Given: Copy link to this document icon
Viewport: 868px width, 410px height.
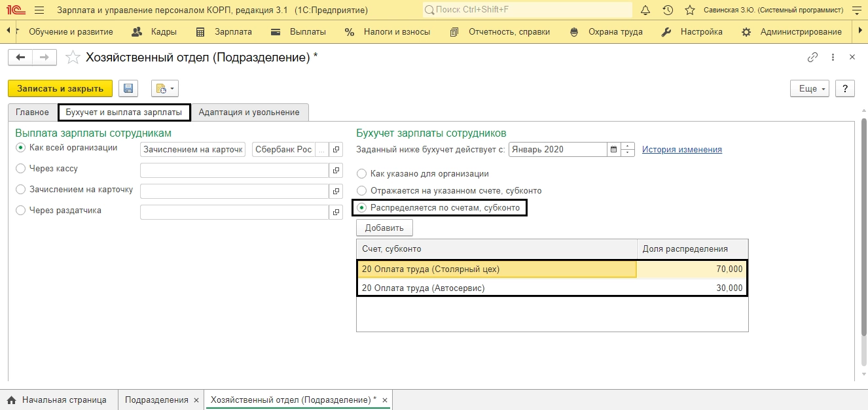Looking at the screenshot, I should tap(812, 58).
